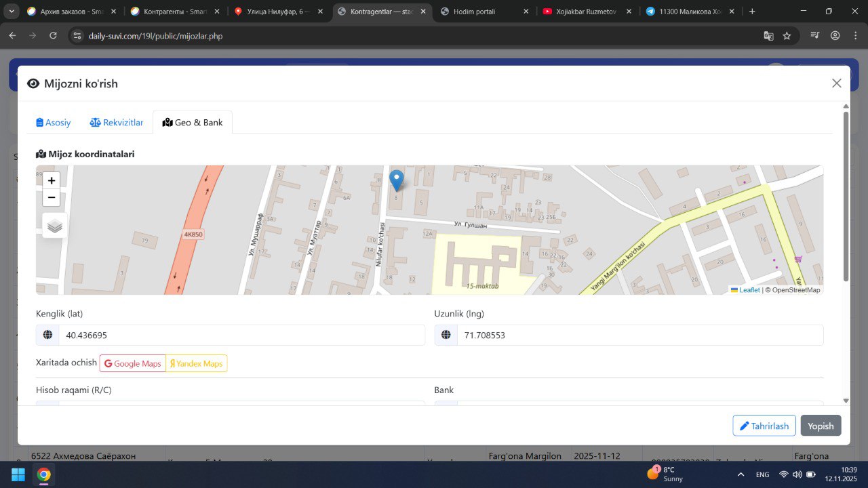Close the Mijozni ko'rish dialog

click(836, 83)
